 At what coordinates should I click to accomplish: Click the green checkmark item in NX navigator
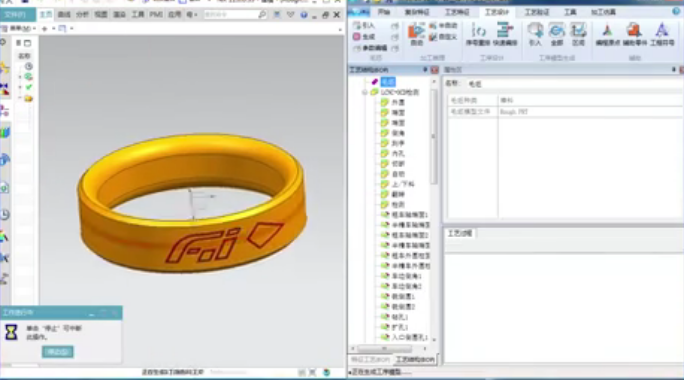[x=29, y=87]
